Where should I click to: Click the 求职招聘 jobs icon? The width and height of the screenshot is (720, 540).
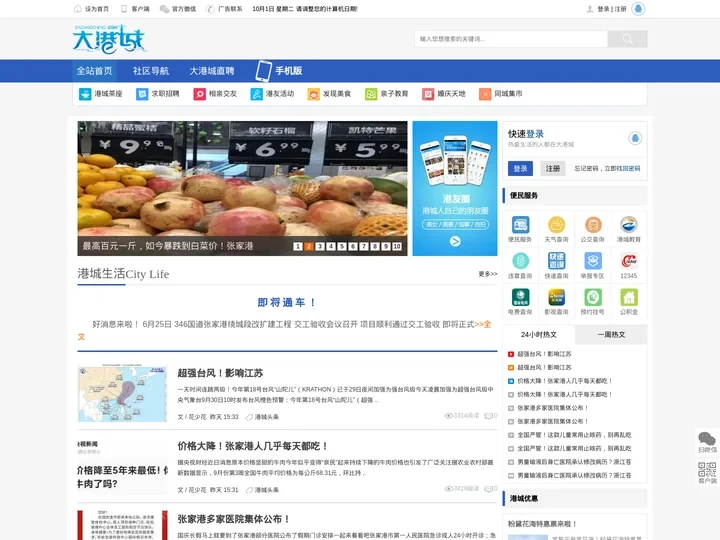142,94
